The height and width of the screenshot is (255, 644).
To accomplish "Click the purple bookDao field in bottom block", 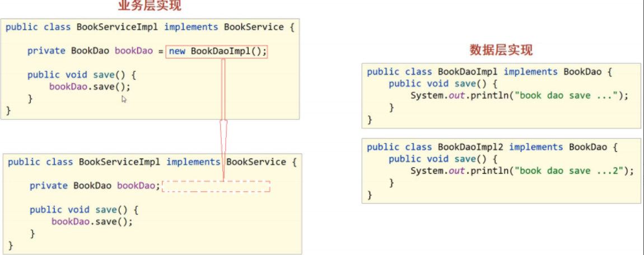I will tap(136, 186).
